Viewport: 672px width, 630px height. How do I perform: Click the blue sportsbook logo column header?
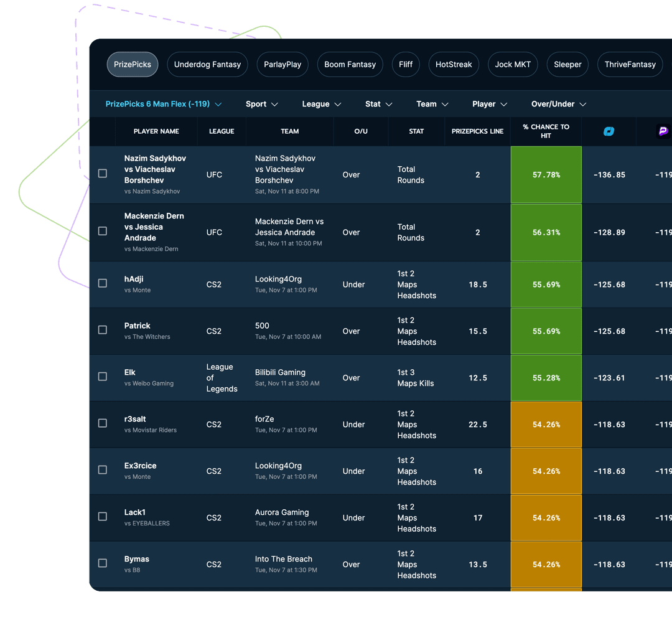[x=609, y=131]
